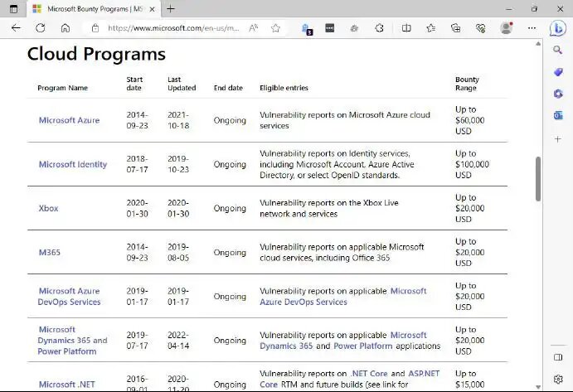Open the browser home page
The height and width of the screenshot is (392, 573).
65,28
